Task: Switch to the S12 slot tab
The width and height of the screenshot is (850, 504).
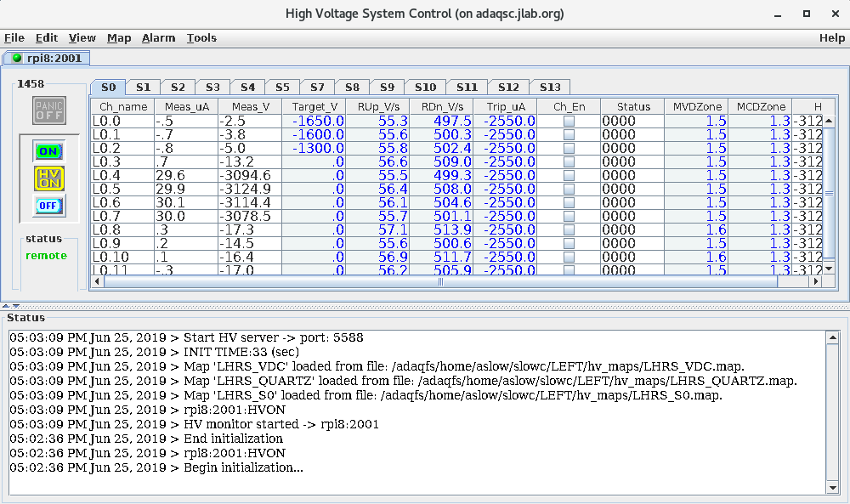Action: [508, 88]
